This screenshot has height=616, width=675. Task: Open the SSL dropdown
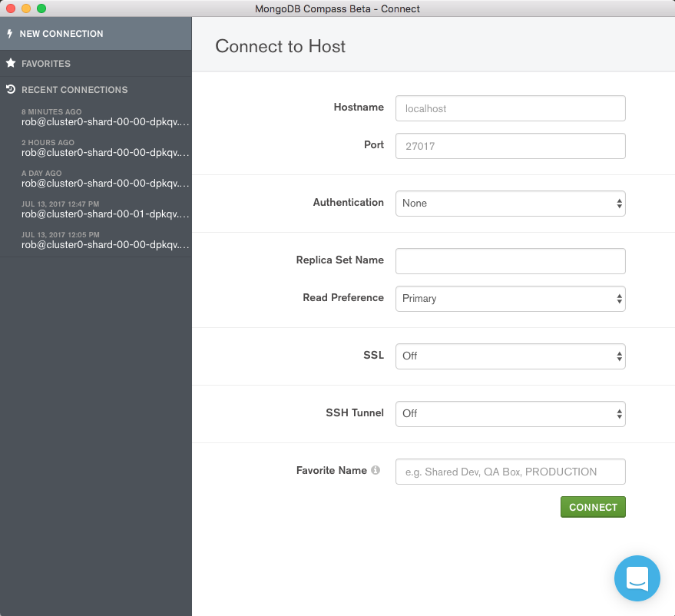(510, 356)
